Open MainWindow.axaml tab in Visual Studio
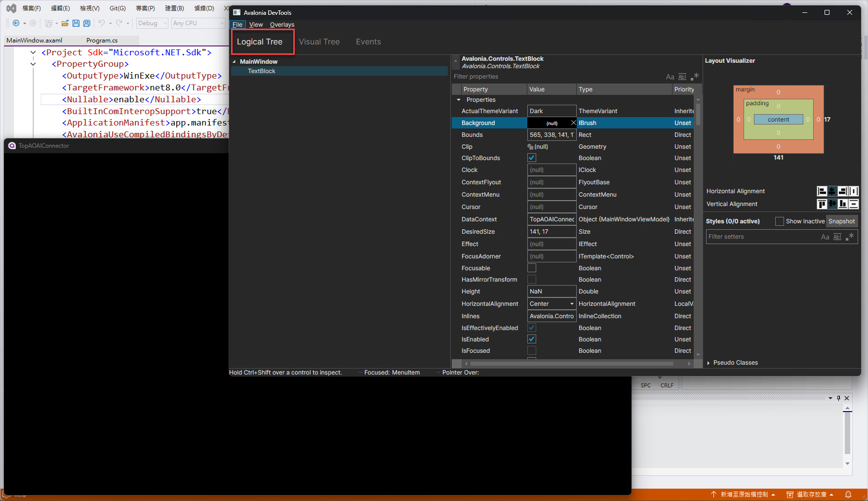Image resolution: width=868 pixels, height=501 pixels. (x=35, y=41)
